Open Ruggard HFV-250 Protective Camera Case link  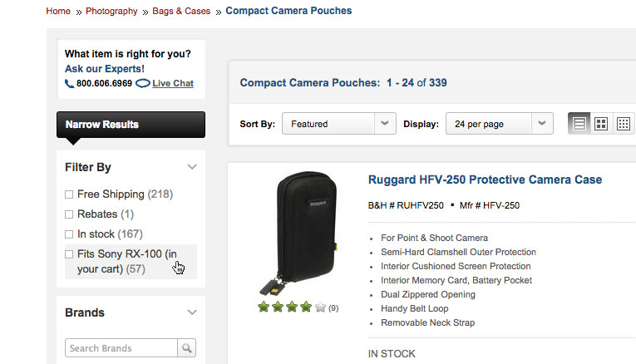pyautogui.click(x=485, y=180)
